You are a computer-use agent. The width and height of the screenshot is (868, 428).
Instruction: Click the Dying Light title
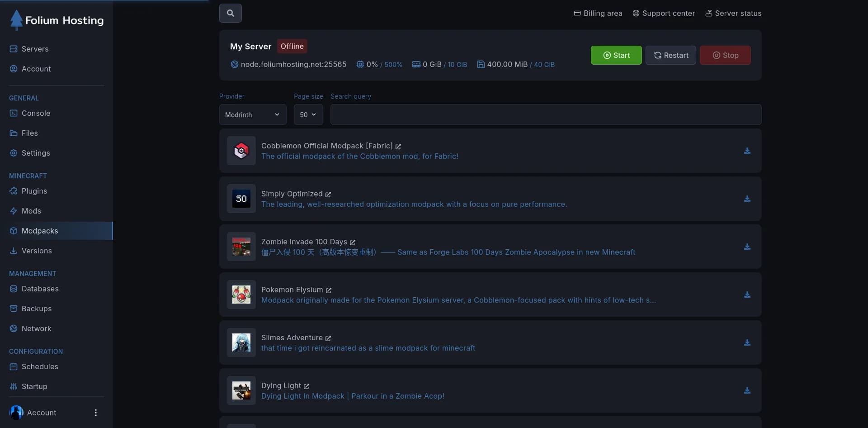click(x=281, y=385)
